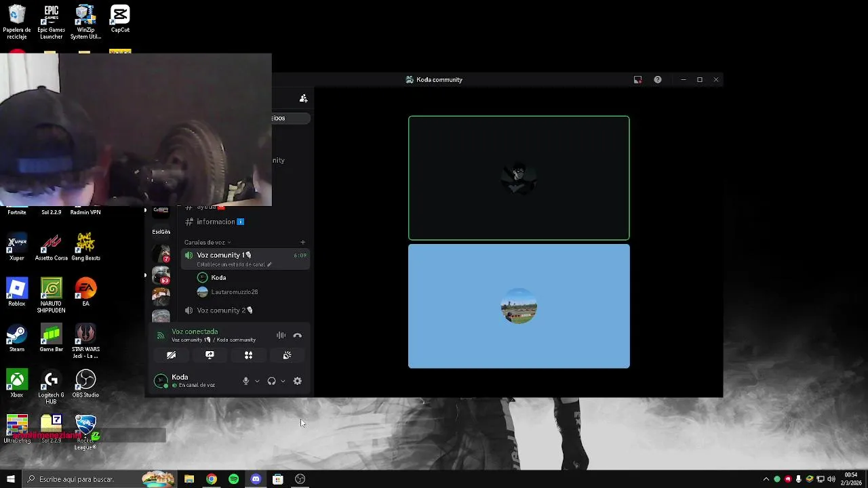
Task: Select EA desktop shortcut
Action: coord(85,292)
